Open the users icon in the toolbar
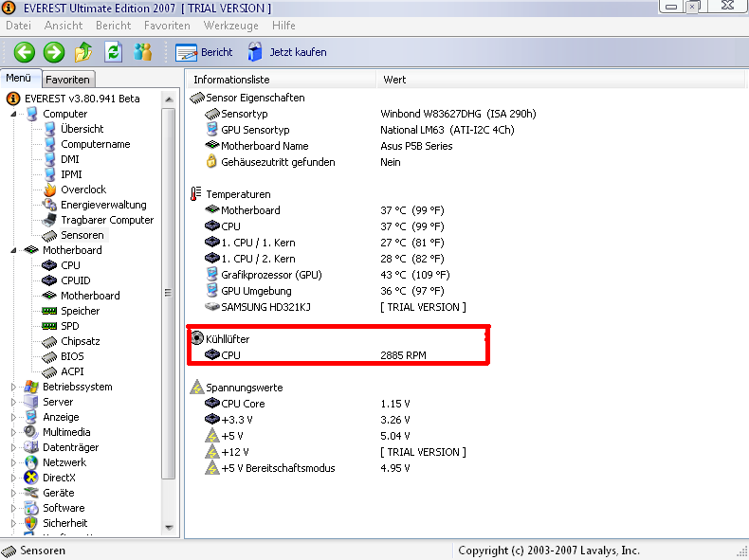 pyautogui.click(x=142, y=52)
